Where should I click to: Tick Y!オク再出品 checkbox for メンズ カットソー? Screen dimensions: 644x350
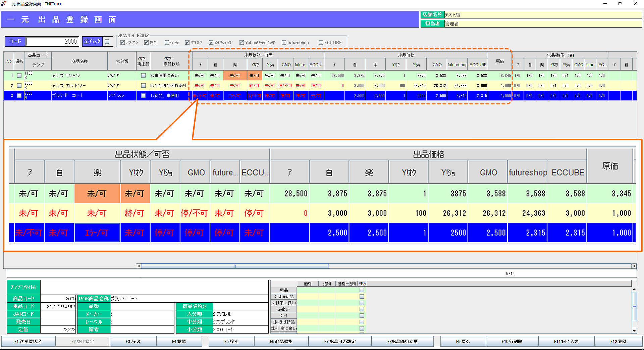(143, 86)
